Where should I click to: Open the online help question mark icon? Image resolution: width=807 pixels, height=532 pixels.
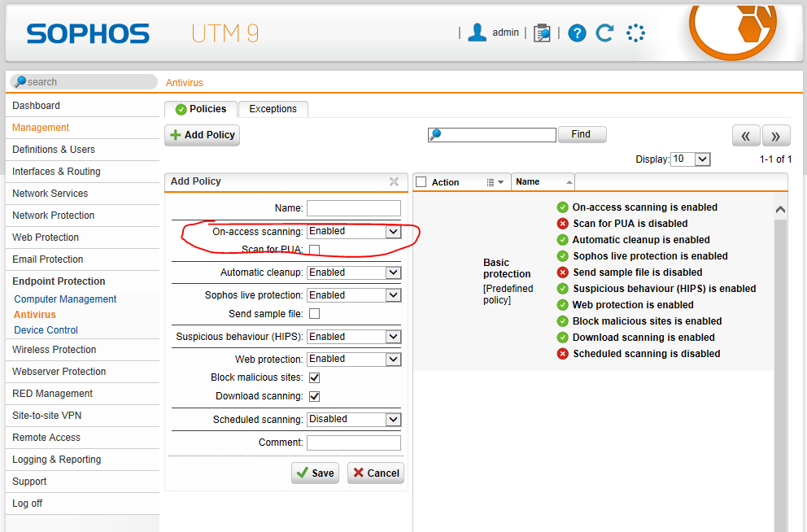coord(577,33)
